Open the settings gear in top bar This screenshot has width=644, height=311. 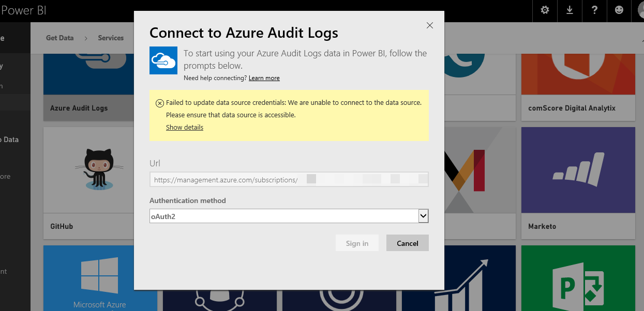[x=545, y=10]
